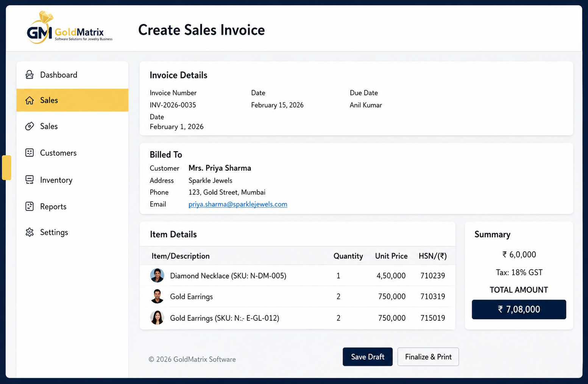This screenshot has height=384, width=588.
Task: Click the Create Sales Invoice heading
Action: click(x=201, y=30)
